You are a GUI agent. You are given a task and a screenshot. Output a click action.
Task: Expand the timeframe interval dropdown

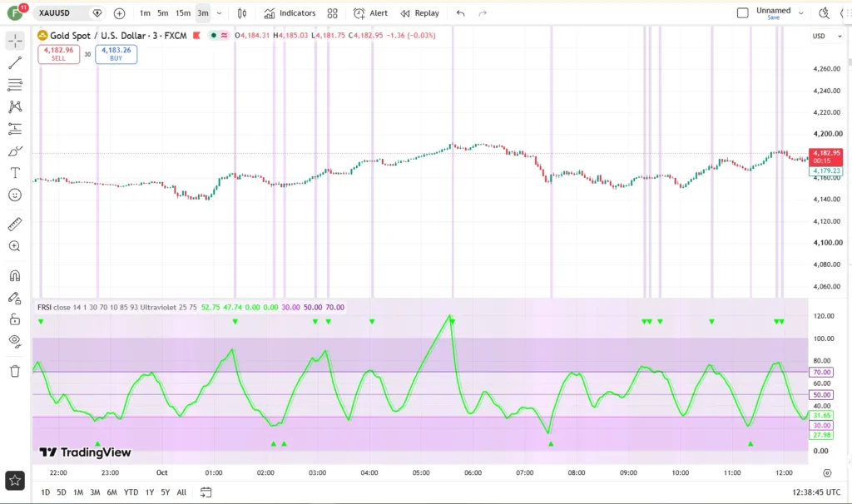[220, 13]
